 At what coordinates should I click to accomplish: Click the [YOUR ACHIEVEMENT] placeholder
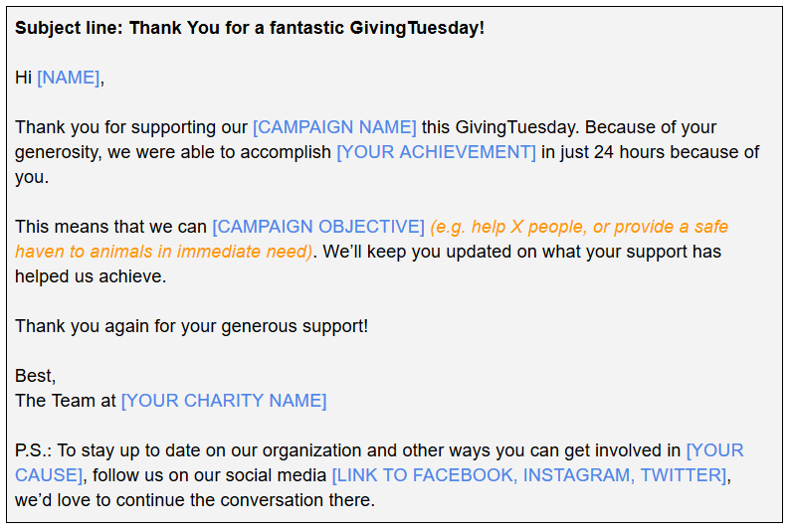point(437,152)
